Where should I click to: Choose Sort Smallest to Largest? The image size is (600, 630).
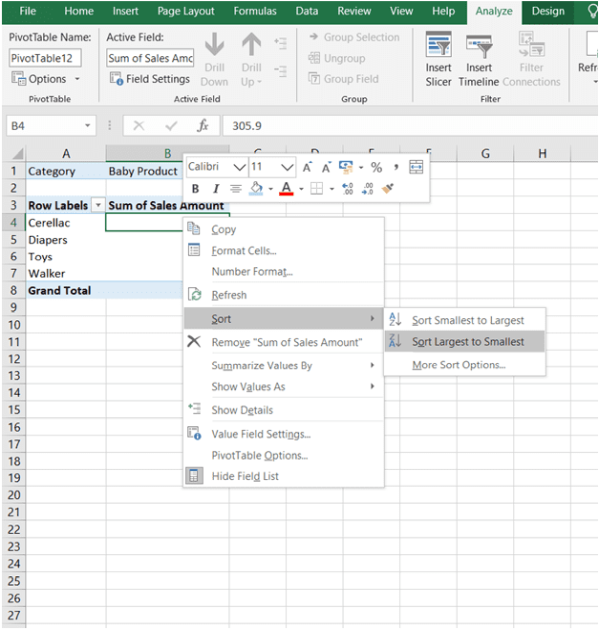coord(467,320)
